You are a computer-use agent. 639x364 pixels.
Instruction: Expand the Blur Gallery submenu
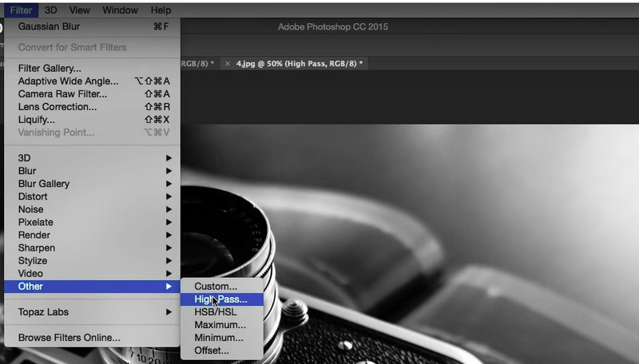click(x=92, y=184)
